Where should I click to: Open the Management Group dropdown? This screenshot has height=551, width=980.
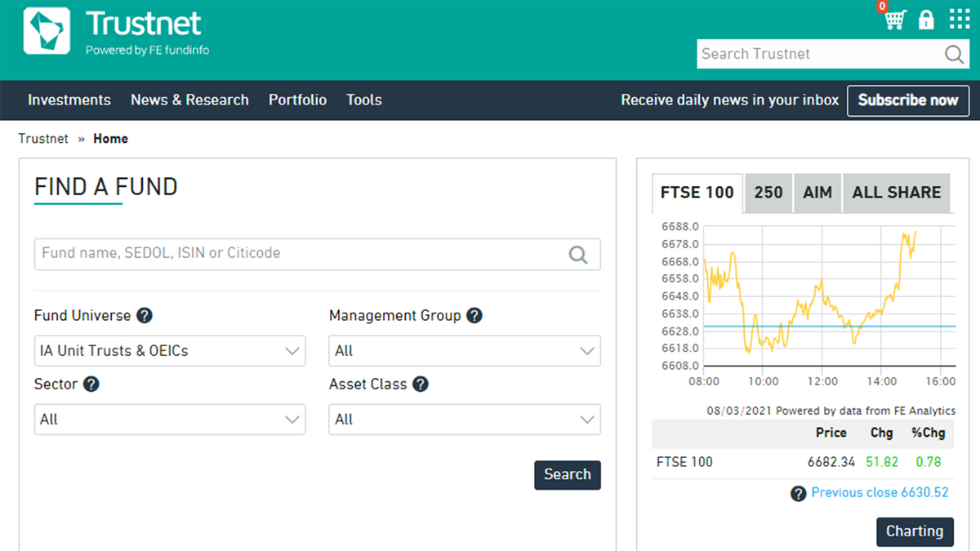tap(465, 351)
